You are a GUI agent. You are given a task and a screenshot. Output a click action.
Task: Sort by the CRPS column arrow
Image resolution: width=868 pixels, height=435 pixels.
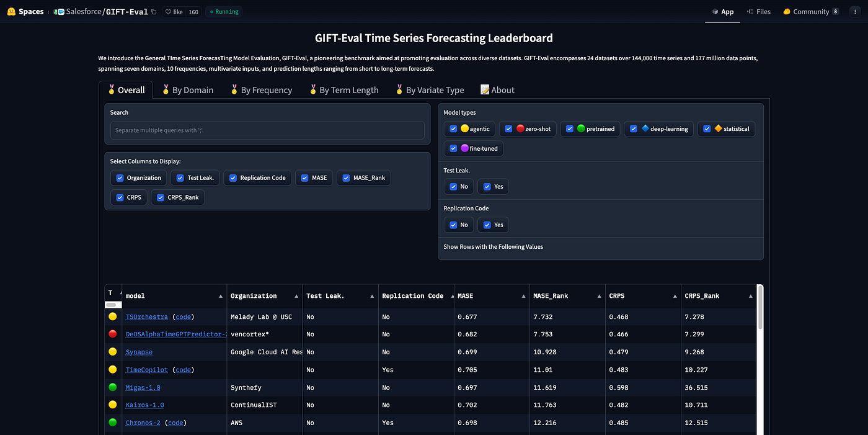click(x=675, y=296)
